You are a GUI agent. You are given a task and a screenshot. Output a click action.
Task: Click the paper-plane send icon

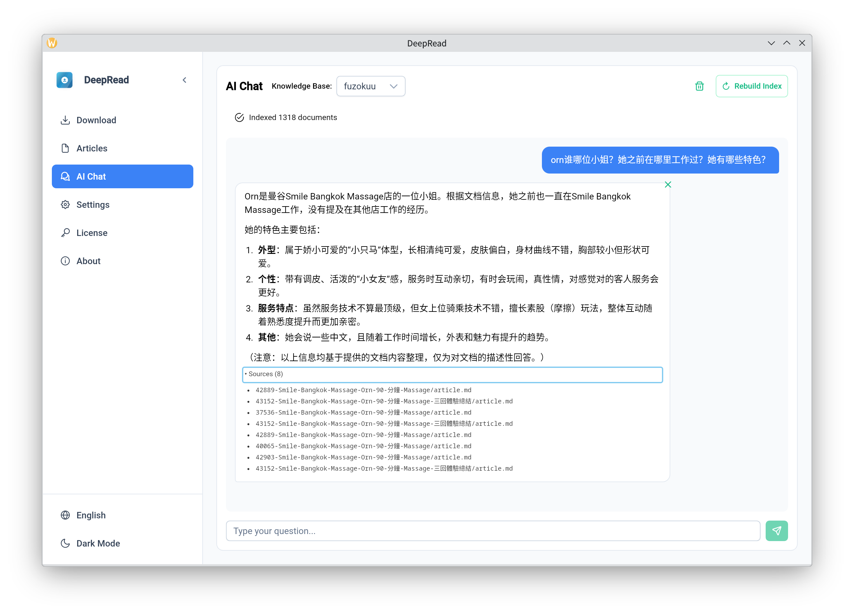[x=777, y=531]
